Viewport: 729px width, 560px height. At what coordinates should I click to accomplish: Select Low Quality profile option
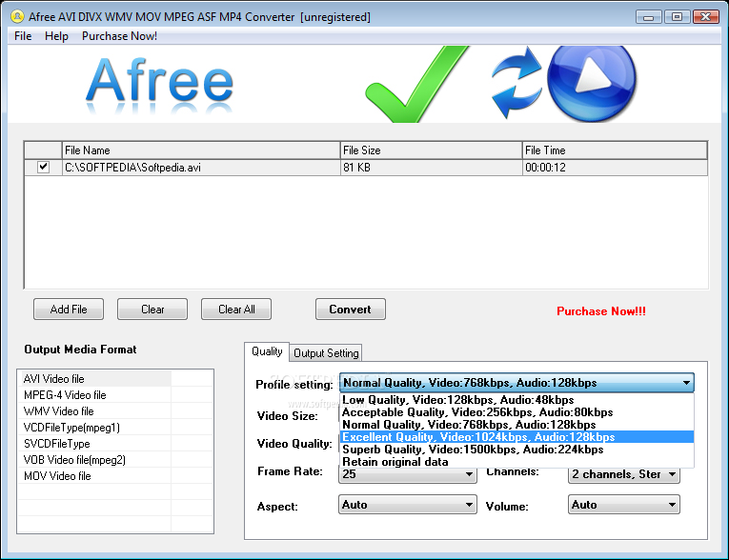pos(517,400)
